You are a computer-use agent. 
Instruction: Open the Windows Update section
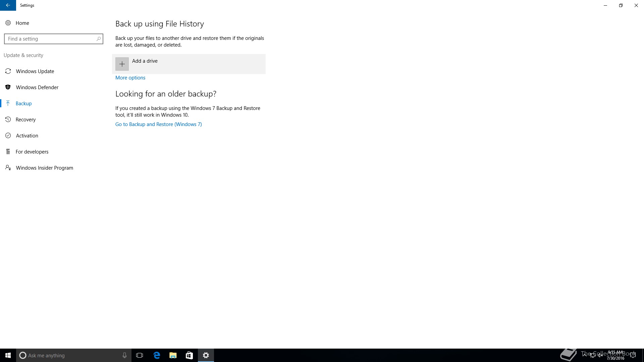(x=54, y=71)
